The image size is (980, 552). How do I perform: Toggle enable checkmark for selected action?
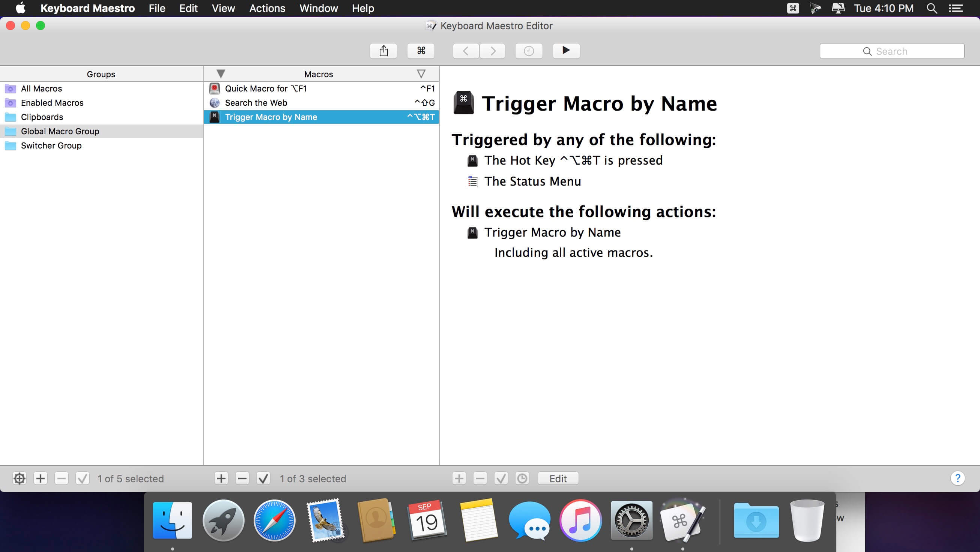pos(501,478)
